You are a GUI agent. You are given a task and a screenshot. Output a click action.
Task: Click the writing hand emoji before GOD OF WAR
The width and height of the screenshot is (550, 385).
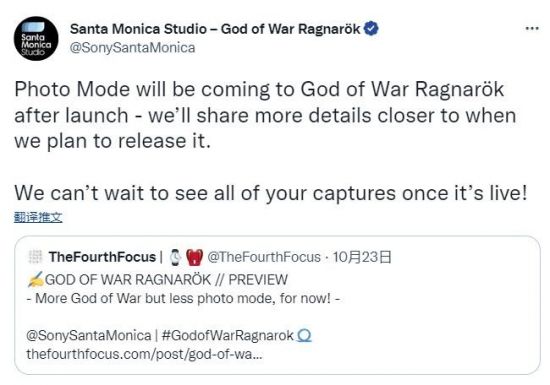35,279
